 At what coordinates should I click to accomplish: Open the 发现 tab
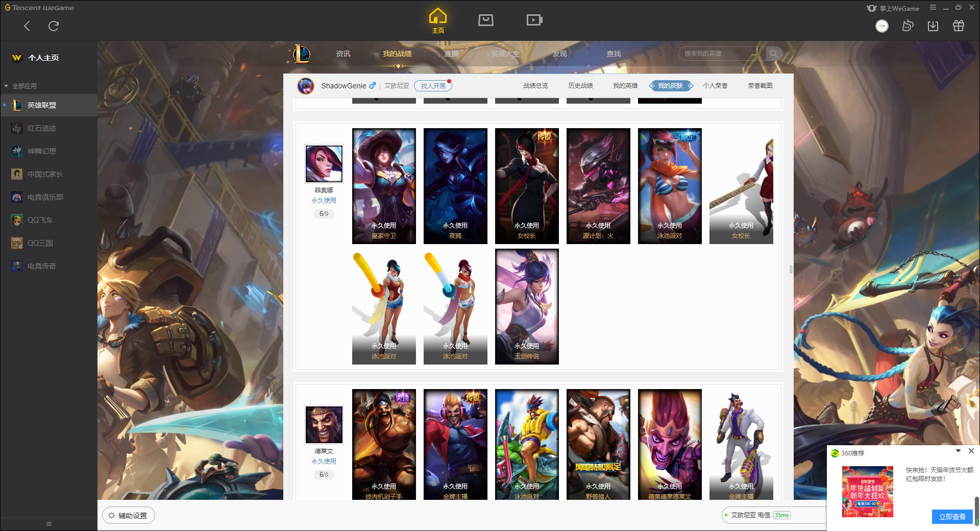click(559, 54)
